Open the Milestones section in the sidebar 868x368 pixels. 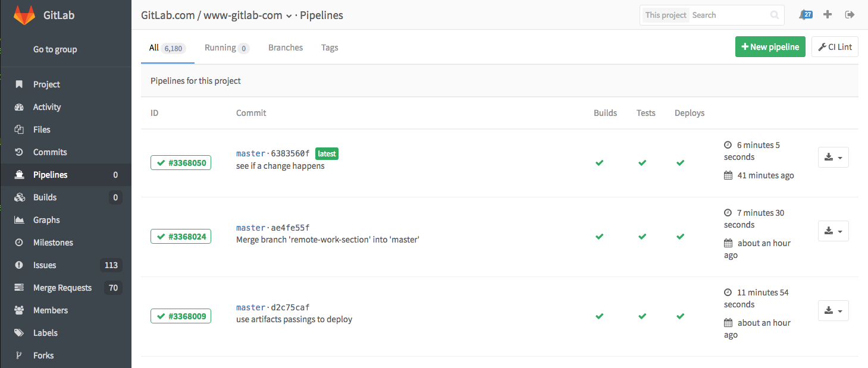click(54, 242)
